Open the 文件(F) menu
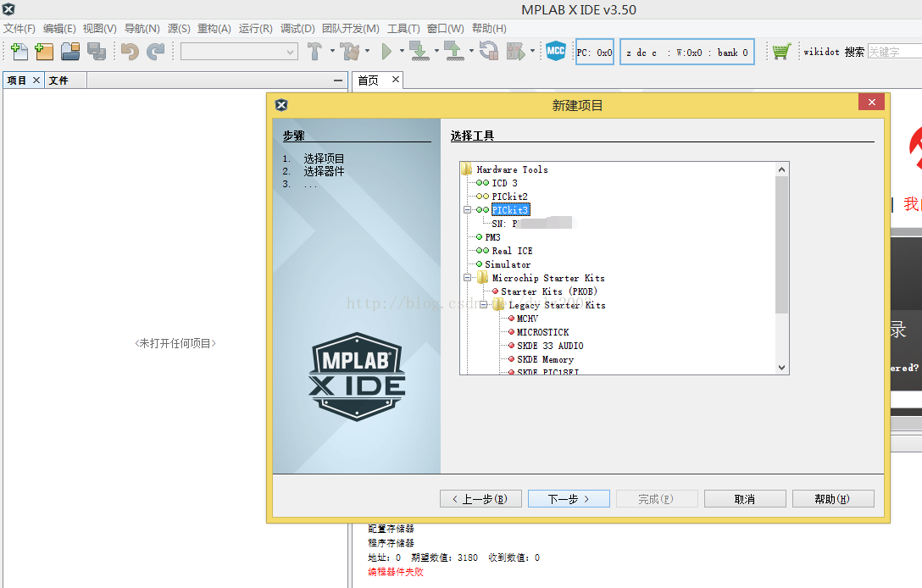Screen dimensions: 922x588 19,29
